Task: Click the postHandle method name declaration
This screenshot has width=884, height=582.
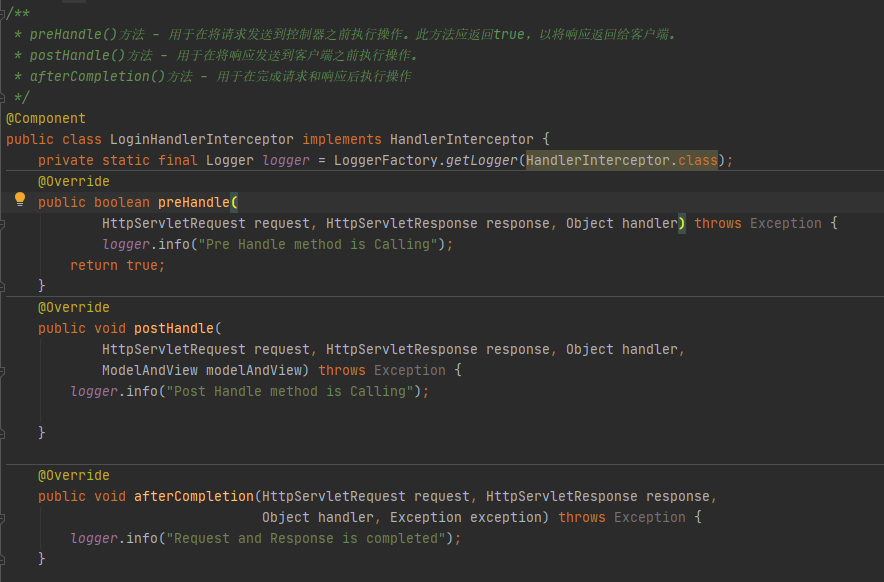Action: (173, 328)
